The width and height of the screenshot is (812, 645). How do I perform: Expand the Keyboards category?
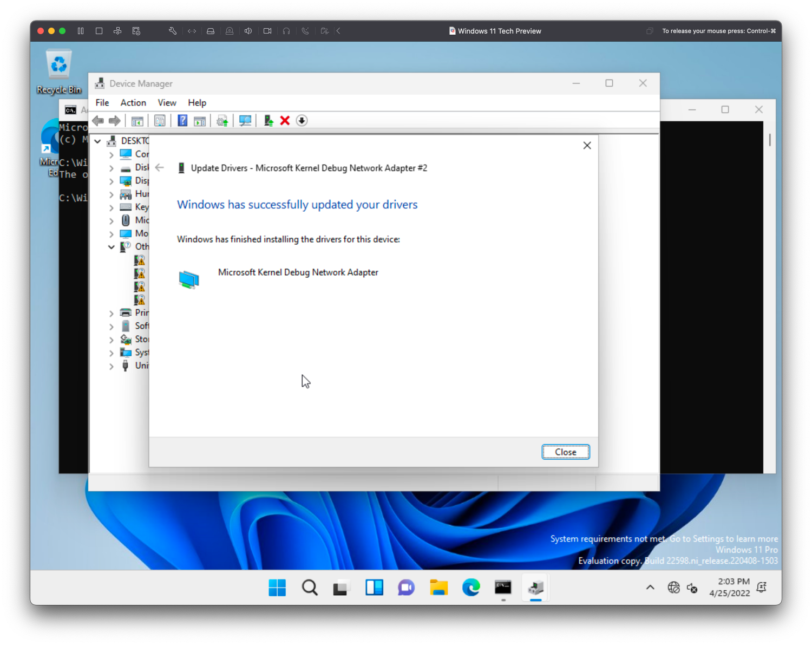pos(112,207)
